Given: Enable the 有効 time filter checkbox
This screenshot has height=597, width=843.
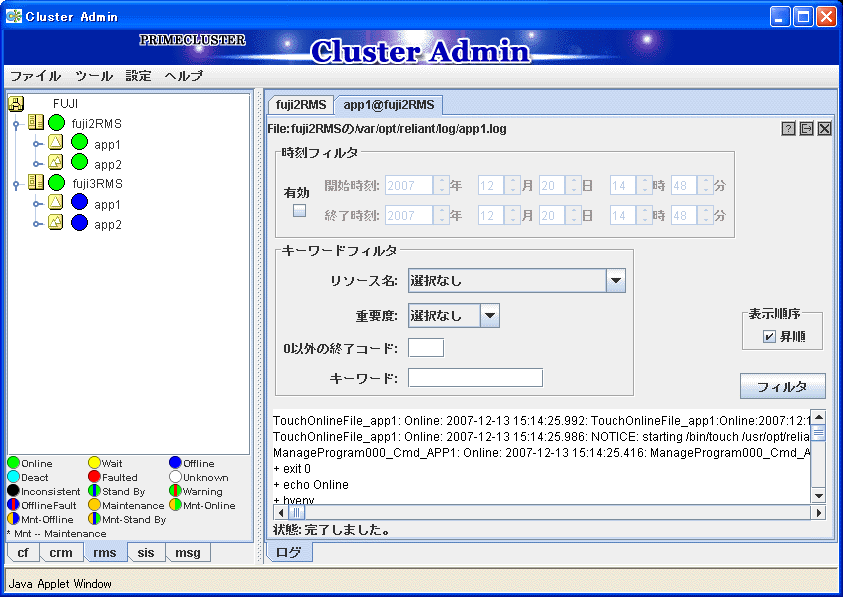Looking at the screenshot, I should click(299, 210).
